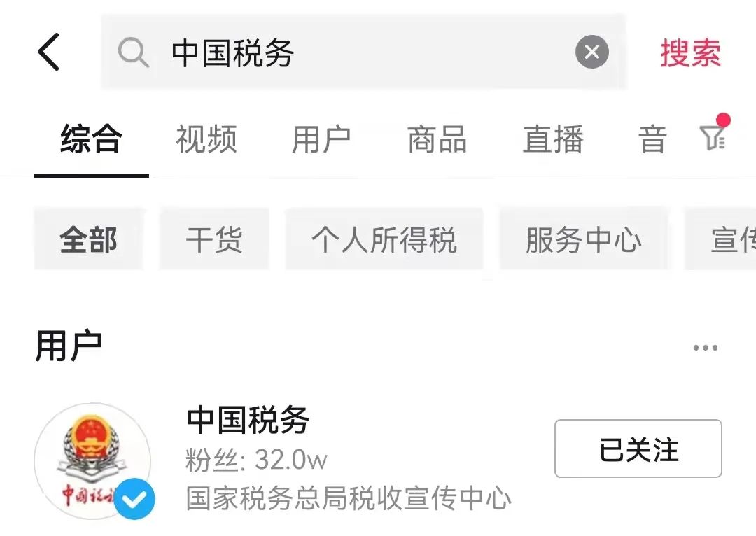The image size is (756, 536).
Task: Choose the 个人所得税 filter chip
Action: click(x=384, y=239)
